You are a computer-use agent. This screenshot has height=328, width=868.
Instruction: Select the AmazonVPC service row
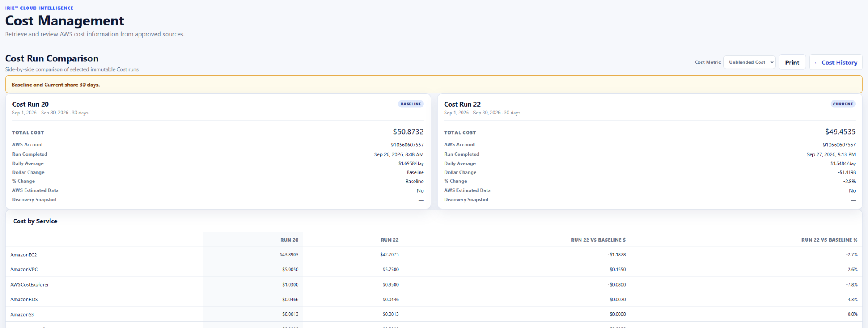tap(434, 270)
